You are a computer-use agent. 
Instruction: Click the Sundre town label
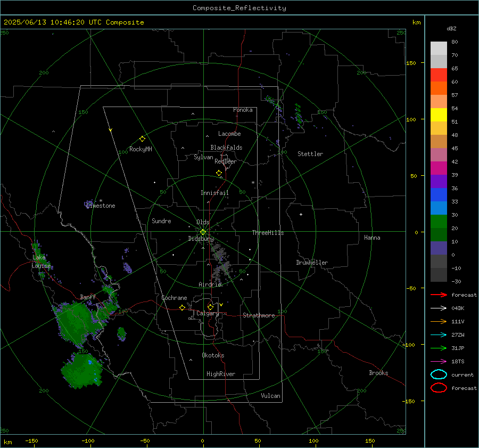(x=161, y=221)
